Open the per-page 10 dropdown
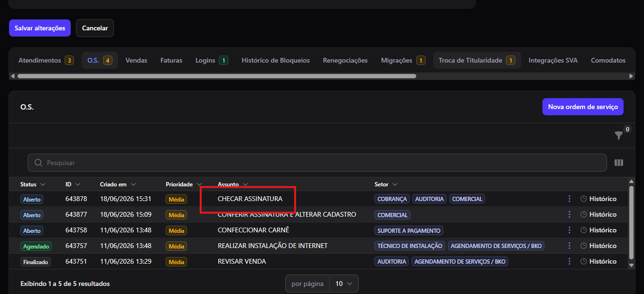This screenshot has width=644, height=294. coord(344,284)
